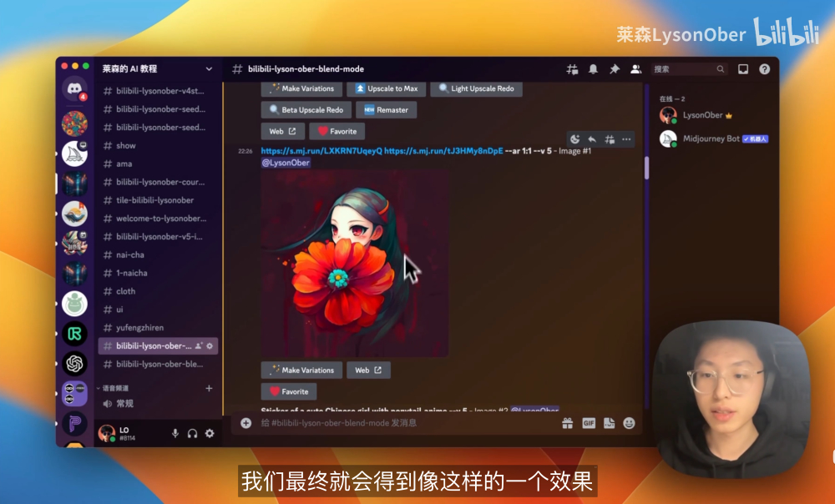The height and width of the screenshot is (504, 835).
Task: Click Favorite under the flower girl image
Action: click(x=289, y=391)
